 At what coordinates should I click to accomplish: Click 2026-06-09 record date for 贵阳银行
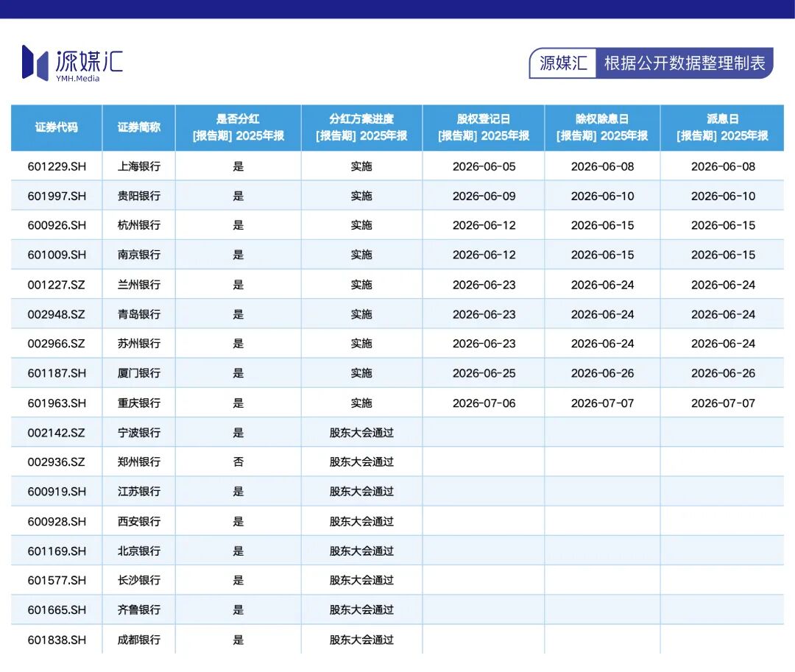484,196
